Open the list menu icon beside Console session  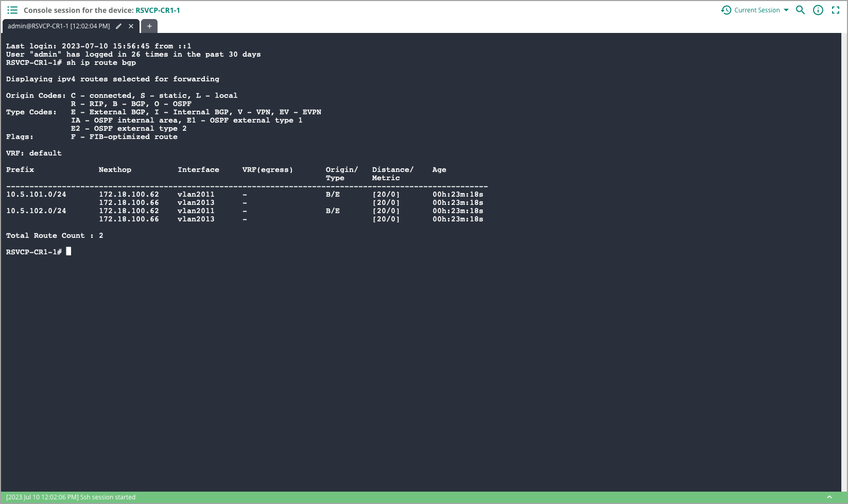(x=12, y=10)
